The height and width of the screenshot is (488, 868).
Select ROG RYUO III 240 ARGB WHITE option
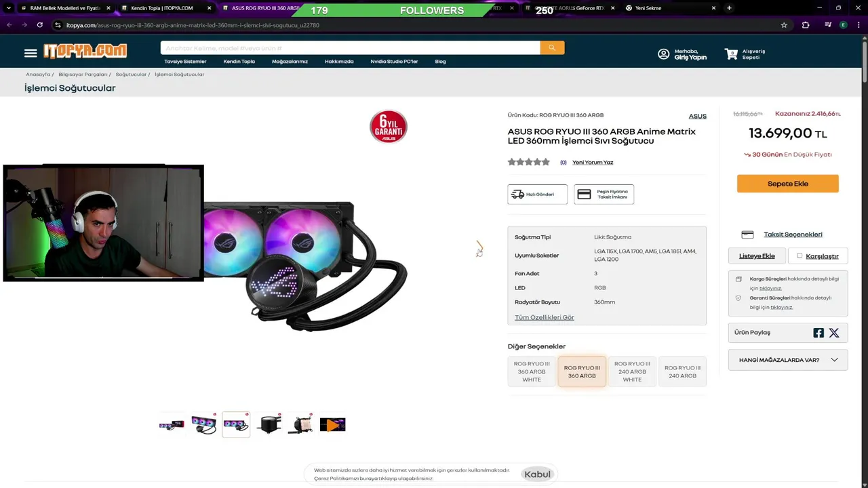click(632, 371)
